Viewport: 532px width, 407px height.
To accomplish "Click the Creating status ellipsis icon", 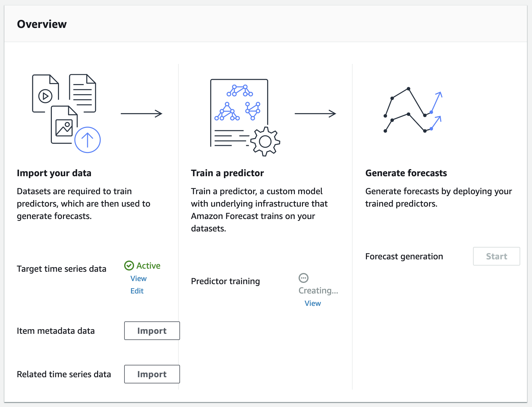I will [303, 278].
